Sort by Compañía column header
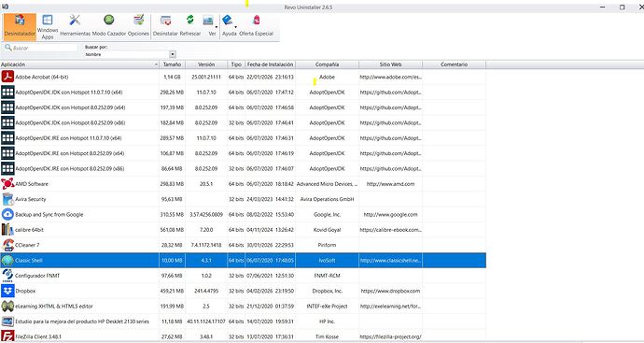The height and width of the screenshot is (343, 644). click(x=327, y=64)
